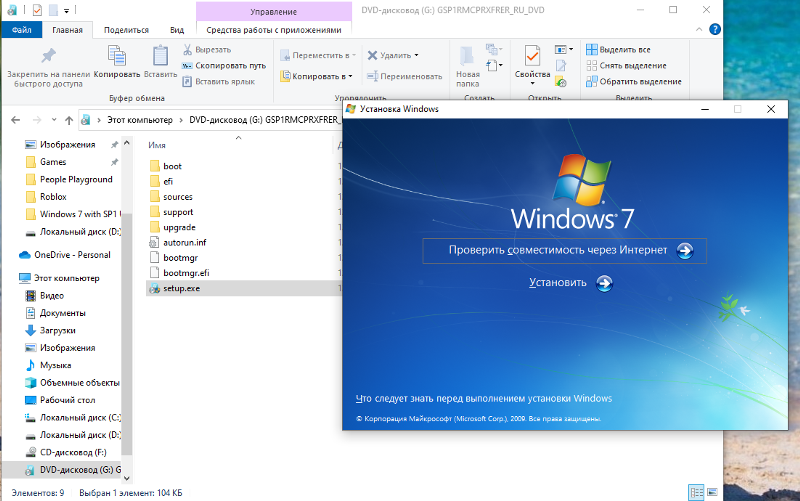Switch to the Вид tab
Screen dimensions: 800x501
(177, 30)
